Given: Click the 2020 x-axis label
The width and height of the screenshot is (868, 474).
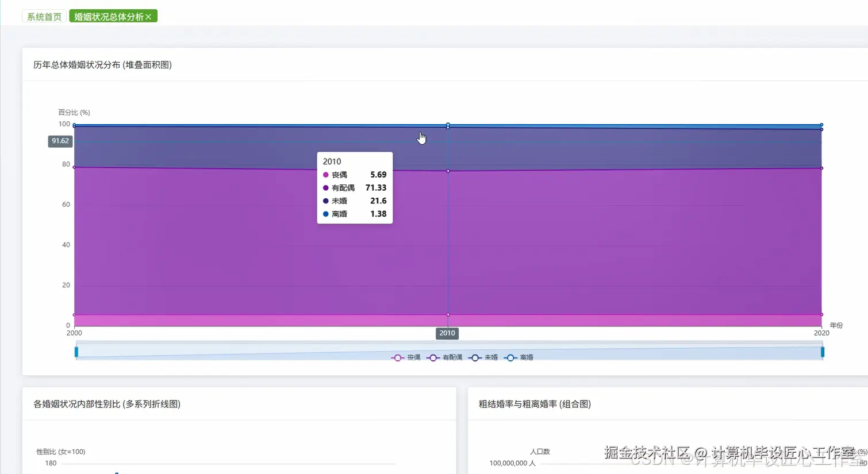Looking at the screenshot, I should coord(821,333).
